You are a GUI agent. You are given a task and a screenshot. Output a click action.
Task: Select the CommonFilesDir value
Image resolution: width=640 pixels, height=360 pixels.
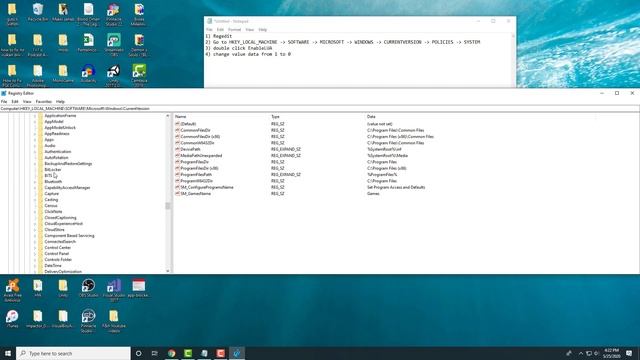(195, 130)
